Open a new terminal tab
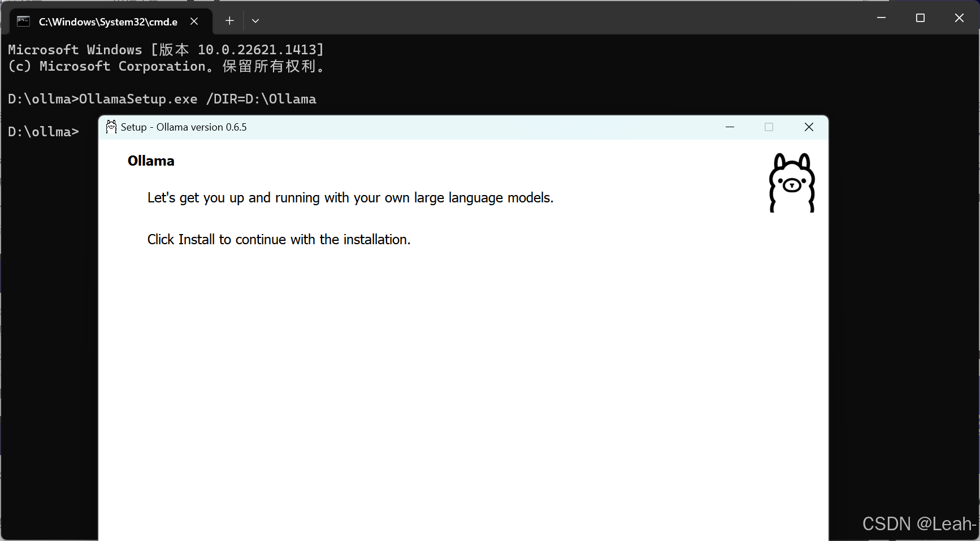The height and width of the screenshot is (541, 980). click(229, 21)
